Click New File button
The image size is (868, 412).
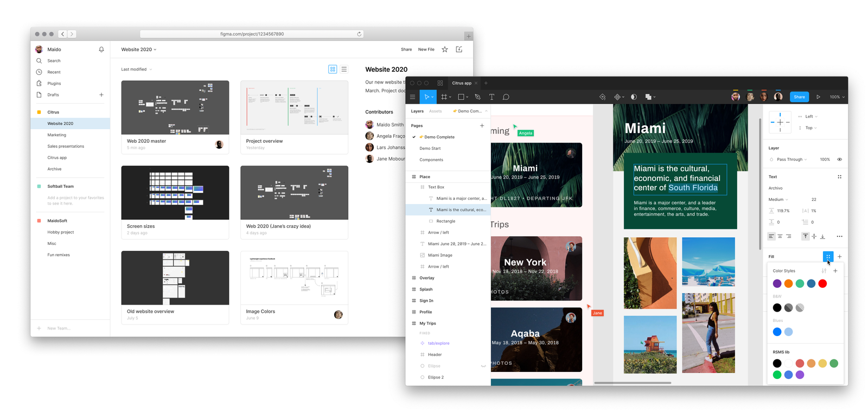point(426,49)
